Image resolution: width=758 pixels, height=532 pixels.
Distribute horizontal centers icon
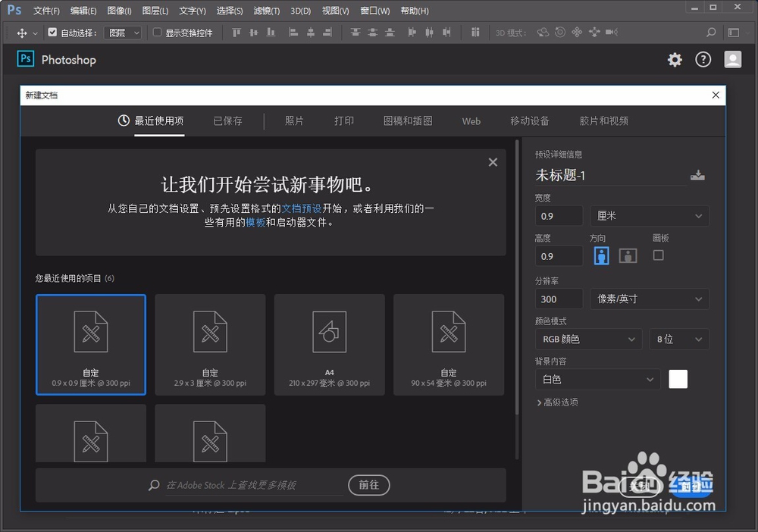point(429,33)
